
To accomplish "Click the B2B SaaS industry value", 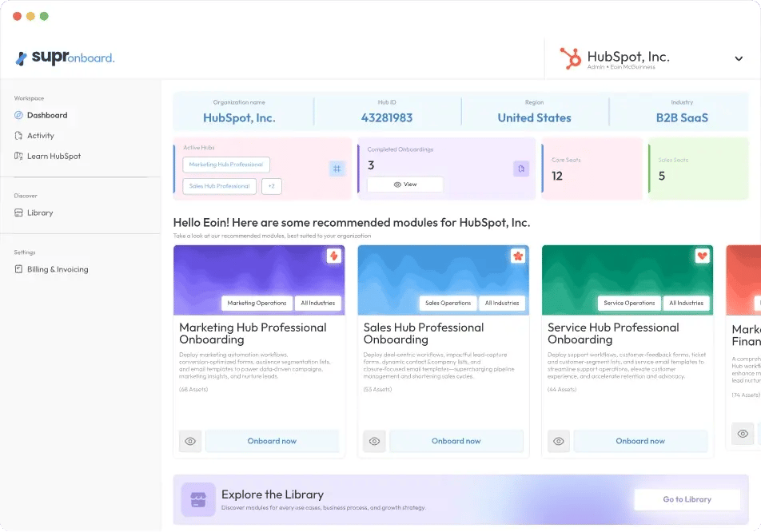I will tap(682, 118).
